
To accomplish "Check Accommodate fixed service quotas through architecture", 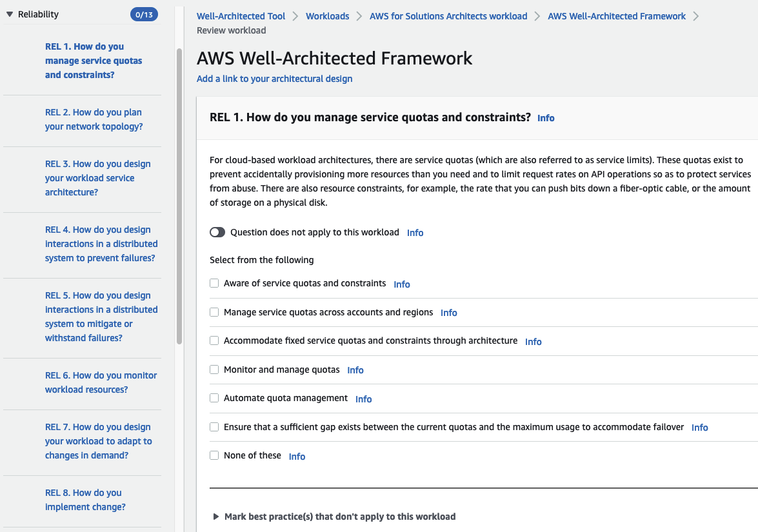I will (214, 340).
